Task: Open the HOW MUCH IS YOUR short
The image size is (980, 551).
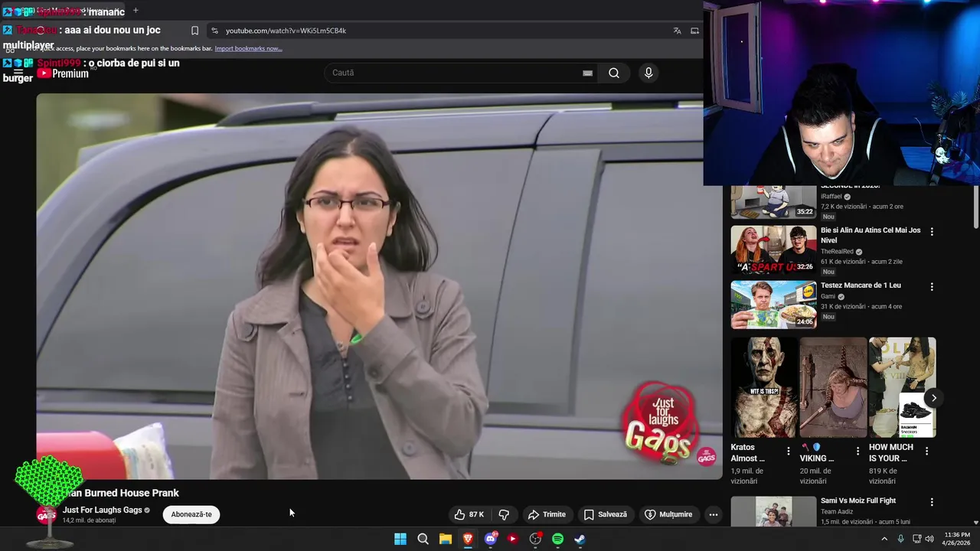Action: 902,387
